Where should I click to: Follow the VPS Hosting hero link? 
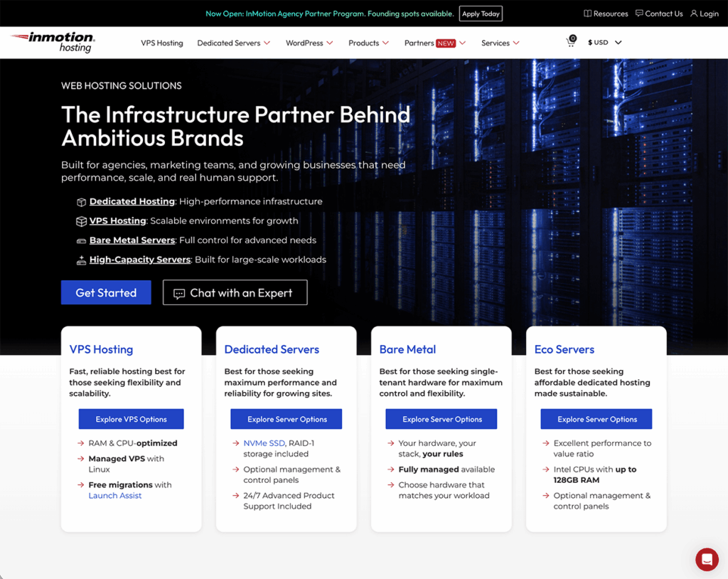(117, 221)
